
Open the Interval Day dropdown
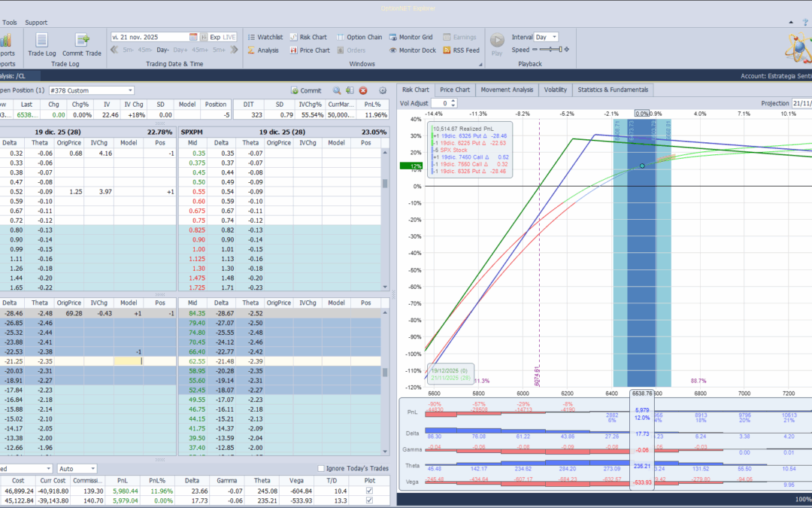(x=555, y=37)
